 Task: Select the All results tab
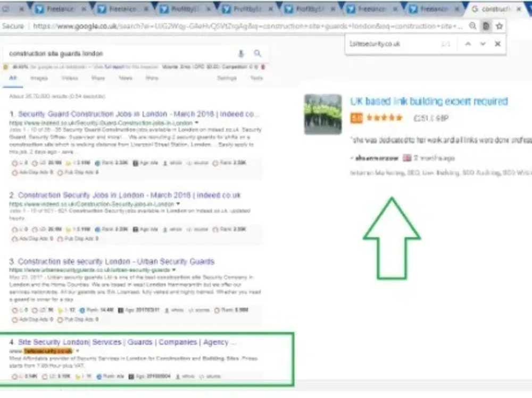pyautogui.click(x=13, y=78)
